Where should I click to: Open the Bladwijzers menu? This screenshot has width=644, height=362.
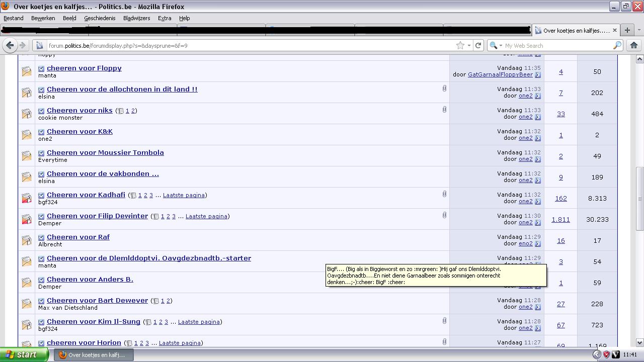136,18
